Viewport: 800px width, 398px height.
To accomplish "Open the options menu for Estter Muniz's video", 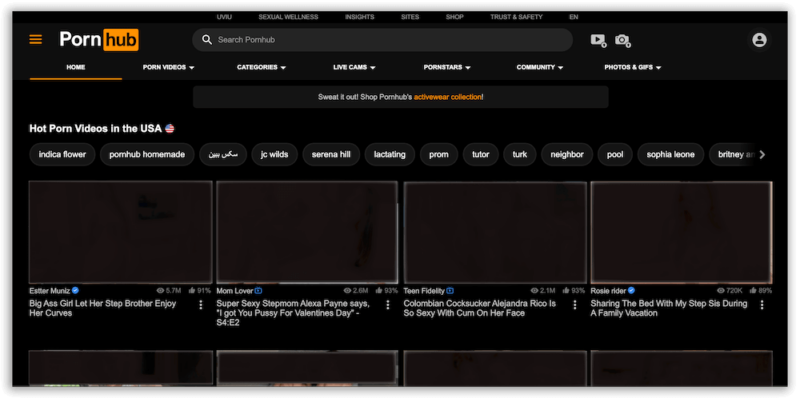I will (x=201, y=305).
